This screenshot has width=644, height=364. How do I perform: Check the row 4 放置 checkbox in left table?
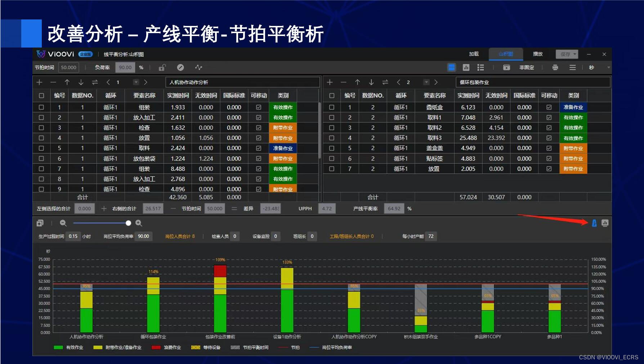point(41,138)
